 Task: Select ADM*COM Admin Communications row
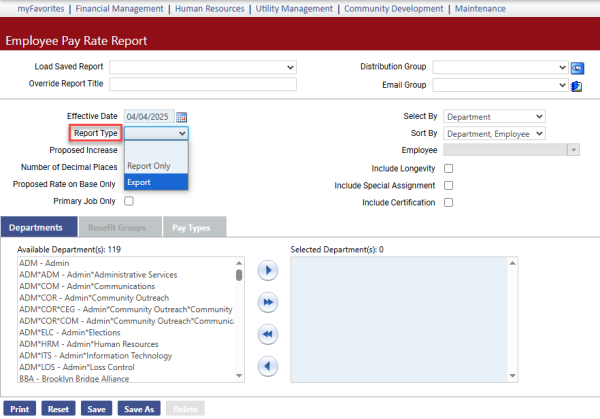tap(126, 286)
